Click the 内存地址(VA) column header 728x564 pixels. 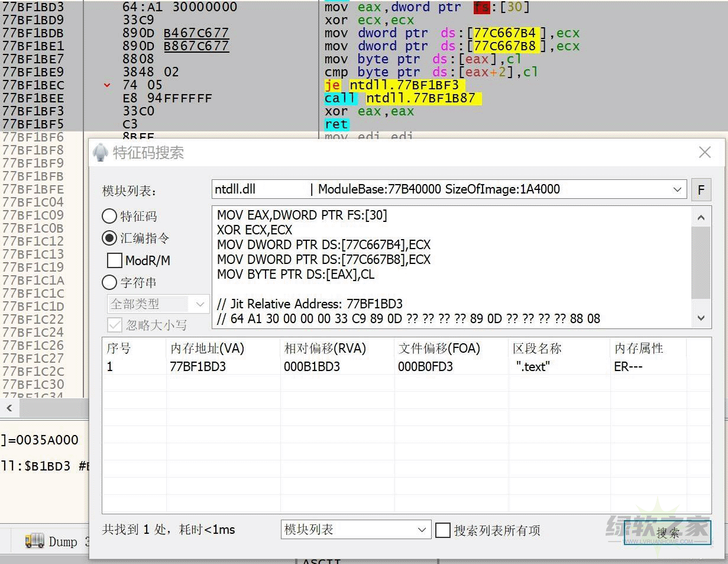(207, 349)
